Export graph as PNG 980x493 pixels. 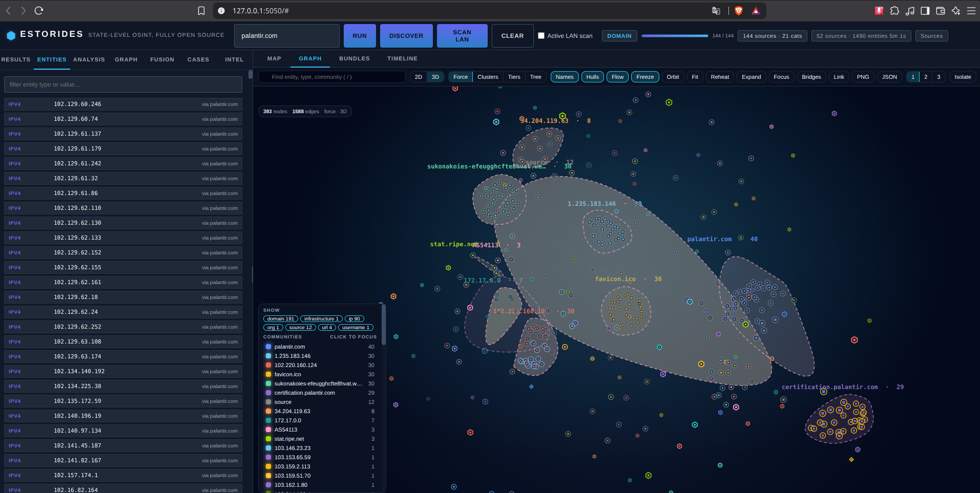coord(863,77)
